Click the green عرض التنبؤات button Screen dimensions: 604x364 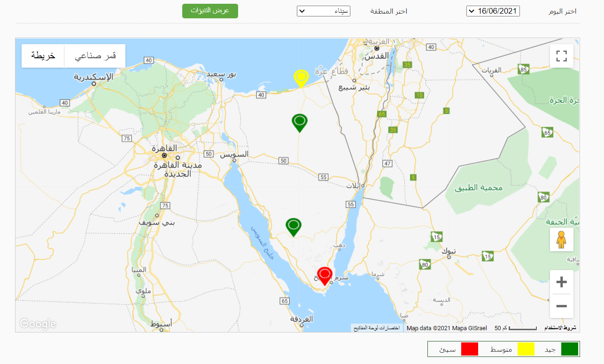[210, 11]
